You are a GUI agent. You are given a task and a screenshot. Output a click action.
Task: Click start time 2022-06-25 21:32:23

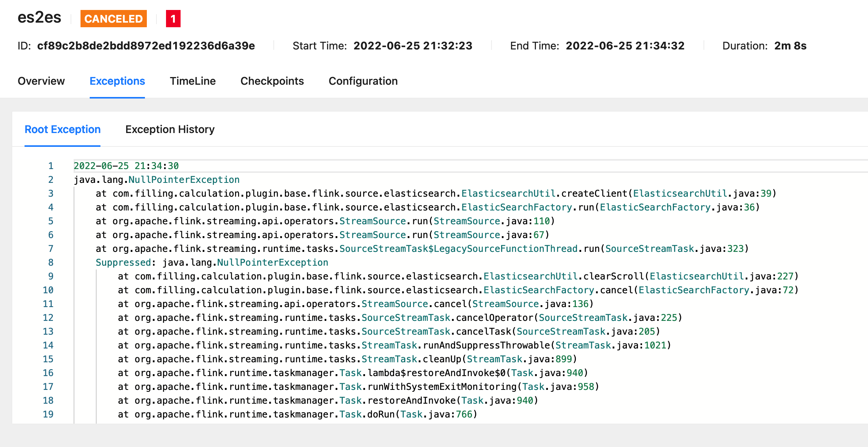413,46
